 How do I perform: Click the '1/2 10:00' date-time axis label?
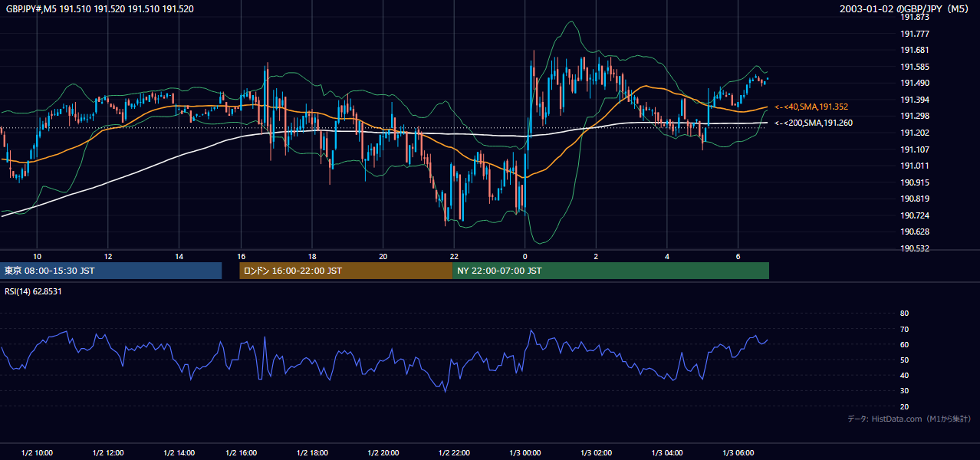37,452
